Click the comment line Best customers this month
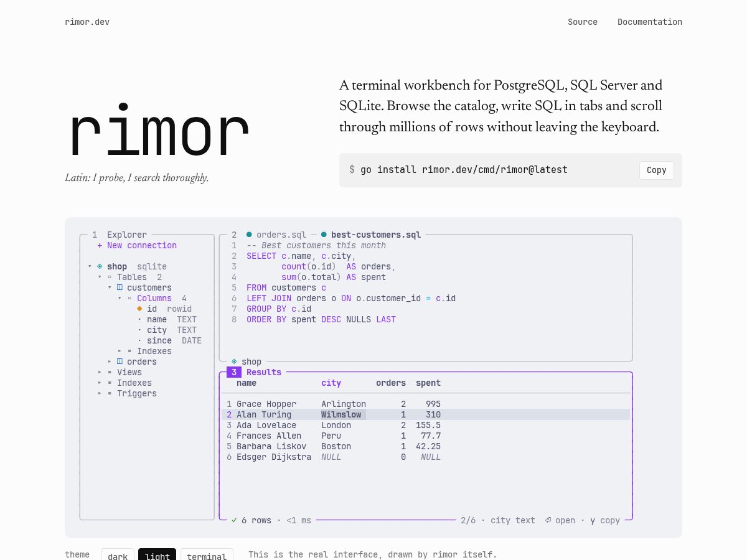Viewport: 747px width, 560px height. pyautogui.click(x=316, y=245)
